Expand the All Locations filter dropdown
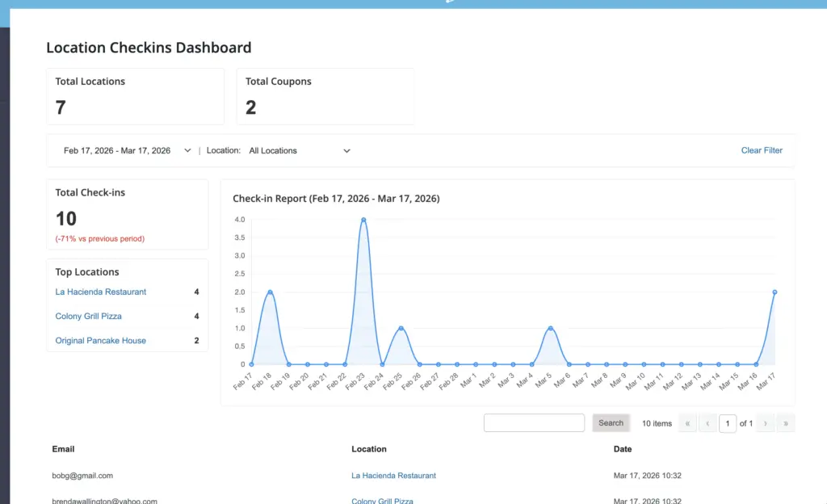 [300, 150]
